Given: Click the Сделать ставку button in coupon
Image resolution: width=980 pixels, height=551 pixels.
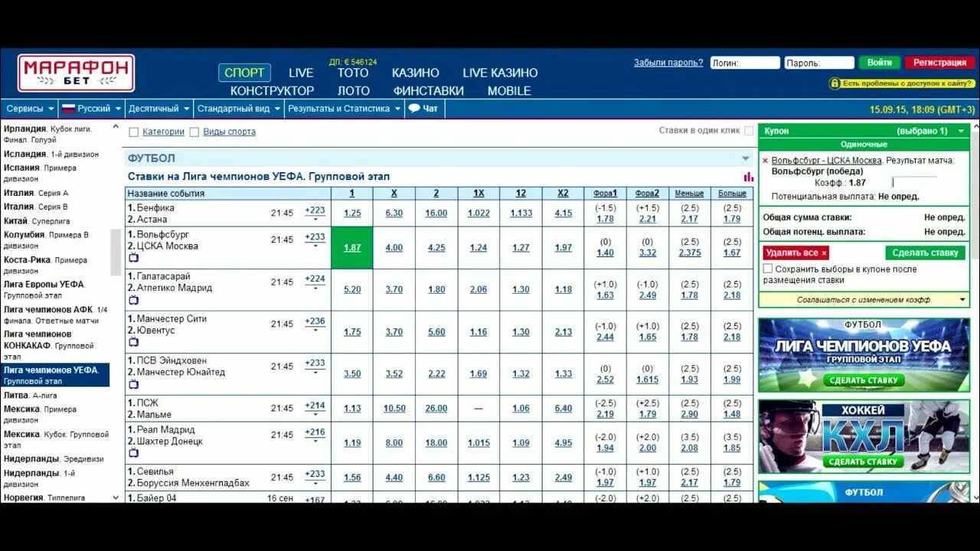Looking at the screenshot, I should [x=925, y=253].
